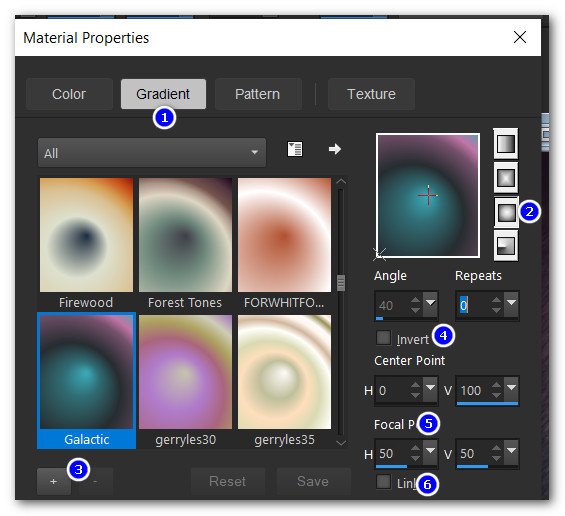The image size is (565, 516).
Task: Open the All category dropdown
Action: click(x=152, y=153)
